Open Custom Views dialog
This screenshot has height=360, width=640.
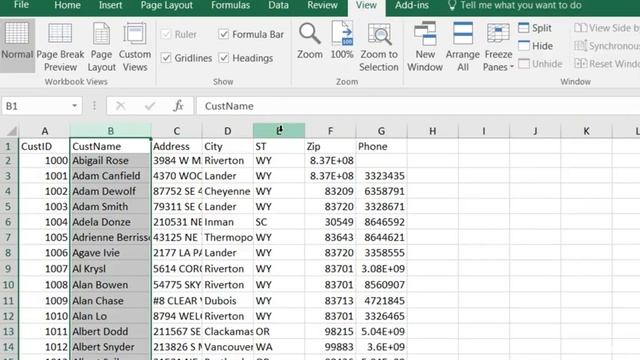[x=135, y=47]
